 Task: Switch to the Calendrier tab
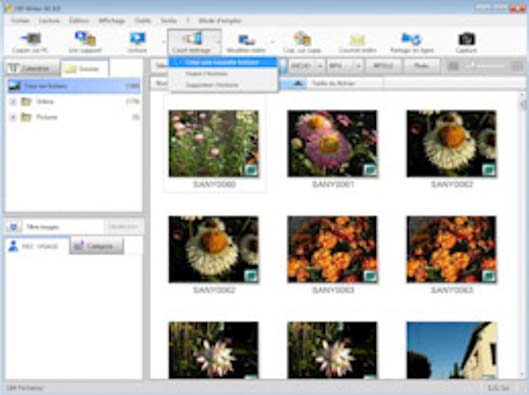coord(32,68)
